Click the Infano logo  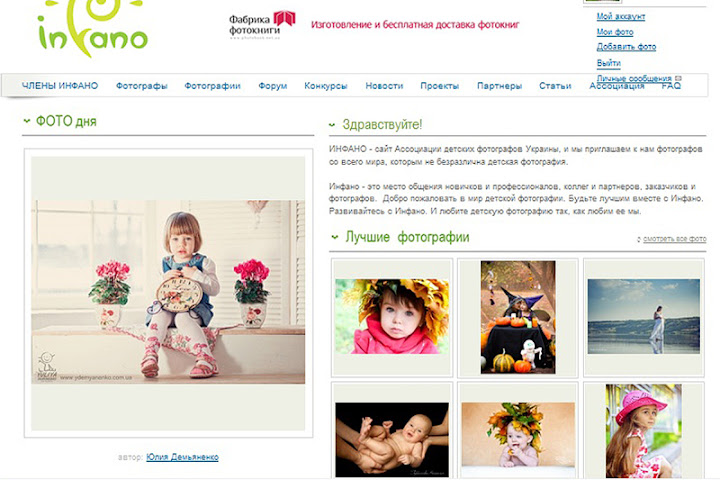tap(93, 29)
